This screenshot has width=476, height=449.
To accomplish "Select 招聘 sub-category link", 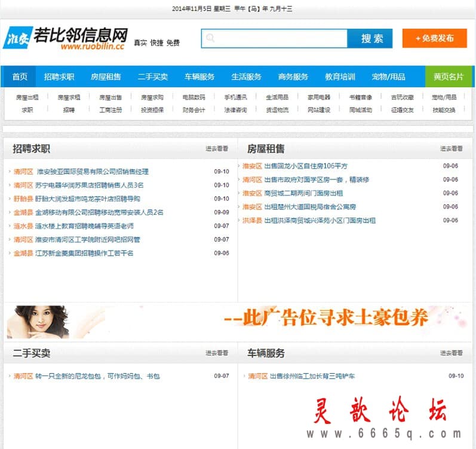I will click(x=69, y=109).
